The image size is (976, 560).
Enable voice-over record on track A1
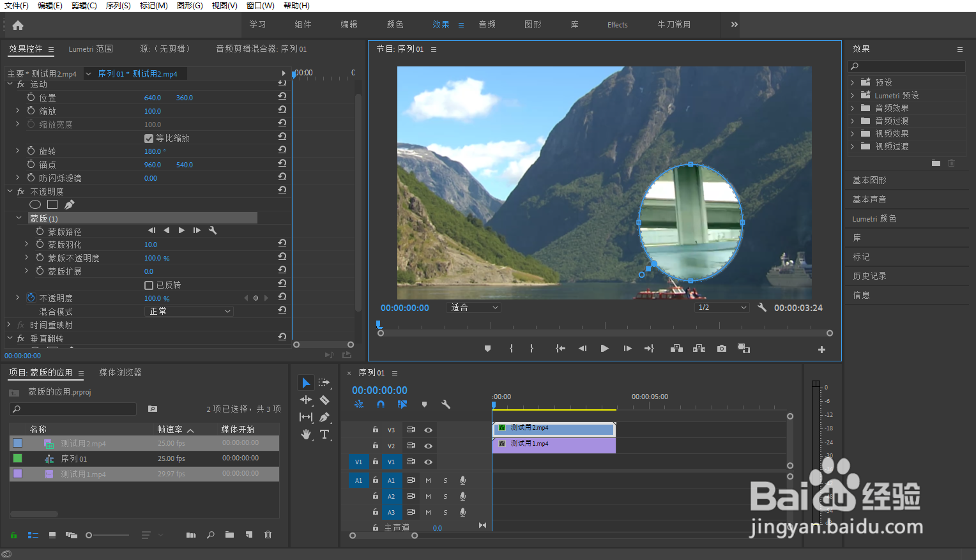[462, 480]
